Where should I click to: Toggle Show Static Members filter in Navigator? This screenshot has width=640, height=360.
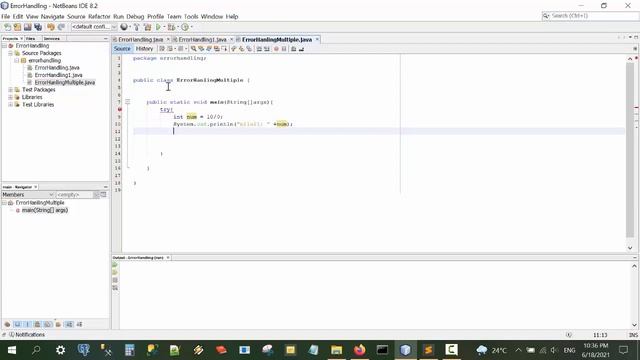27,324
